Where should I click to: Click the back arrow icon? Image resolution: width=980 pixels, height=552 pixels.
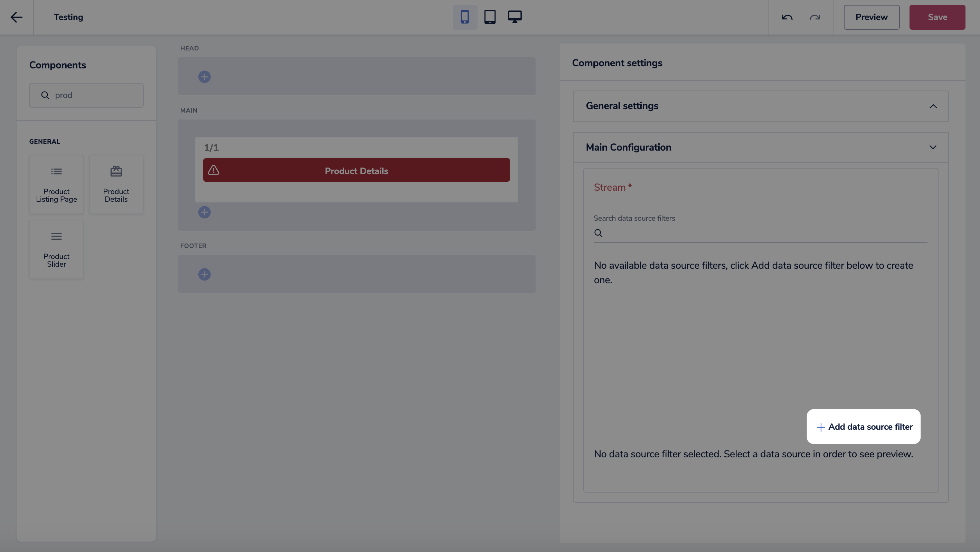pos(16,17)
